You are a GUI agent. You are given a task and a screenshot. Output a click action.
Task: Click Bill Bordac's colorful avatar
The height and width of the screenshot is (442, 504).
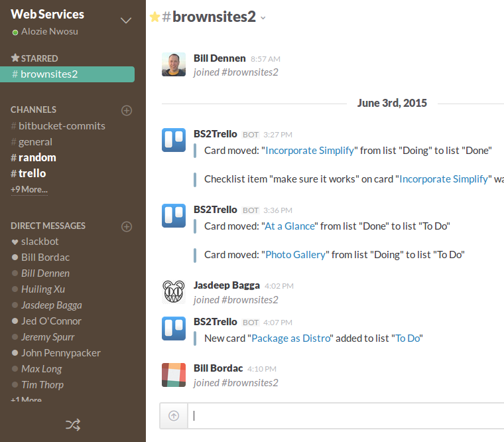click(174, 375)
